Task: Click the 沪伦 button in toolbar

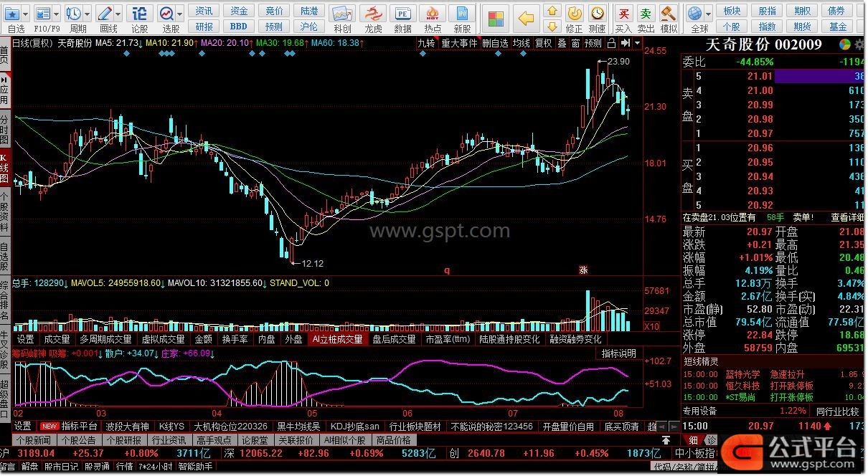Action: point(309,27)
